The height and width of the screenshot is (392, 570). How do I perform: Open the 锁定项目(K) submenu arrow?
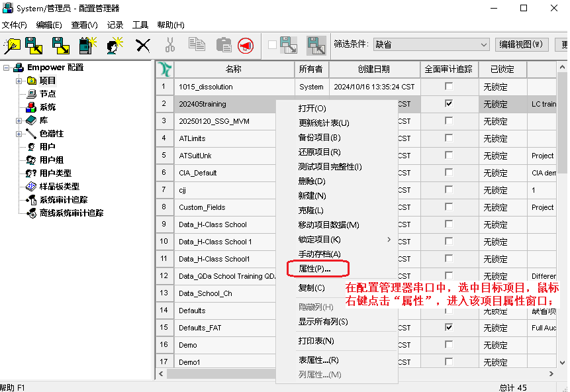point(389,239)
